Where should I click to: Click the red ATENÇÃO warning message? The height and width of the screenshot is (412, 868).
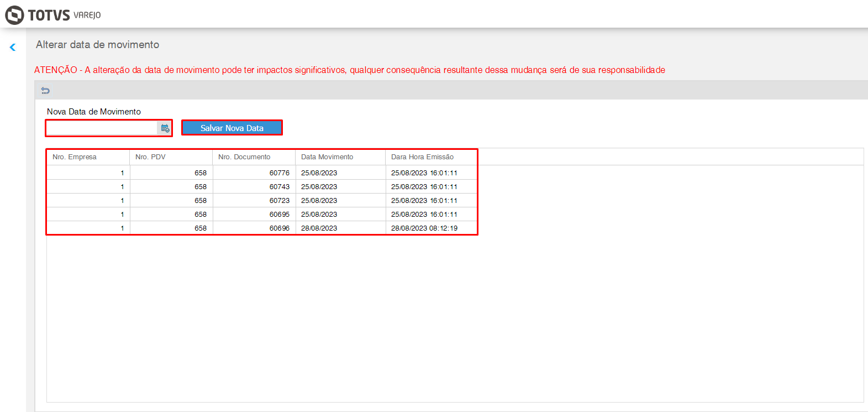point(350,70)
